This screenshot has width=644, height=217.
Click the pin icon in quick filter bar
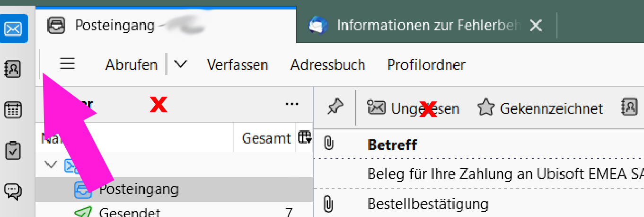(335, 108)
